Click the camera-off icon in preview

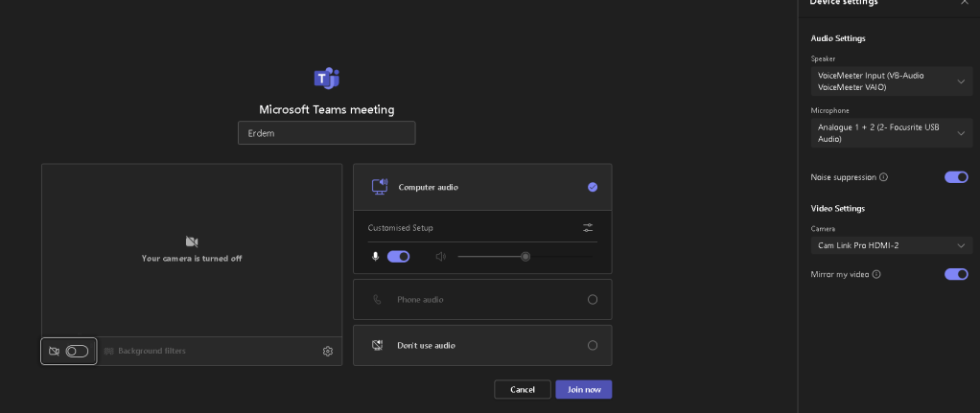click(x=192, y=241)
